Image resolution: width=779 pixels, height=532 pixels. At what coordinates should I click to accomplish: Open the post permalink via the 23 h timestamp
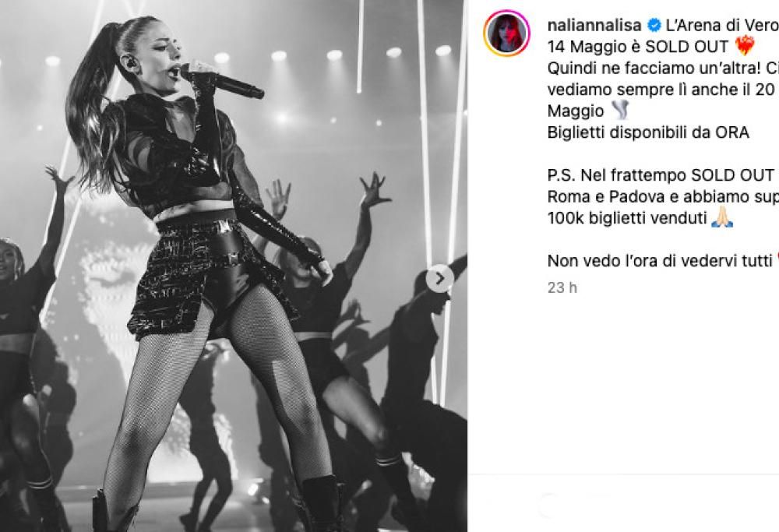562,287
